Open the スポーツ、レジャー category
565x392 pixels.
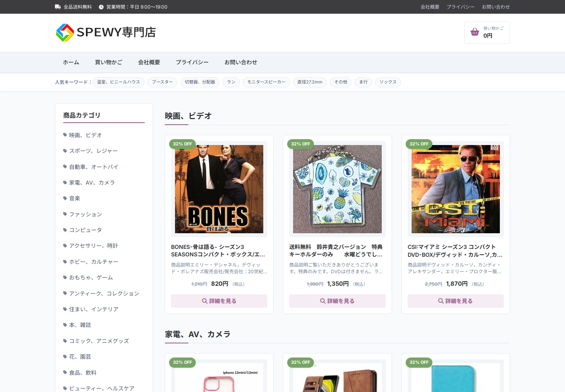[93, 151]
